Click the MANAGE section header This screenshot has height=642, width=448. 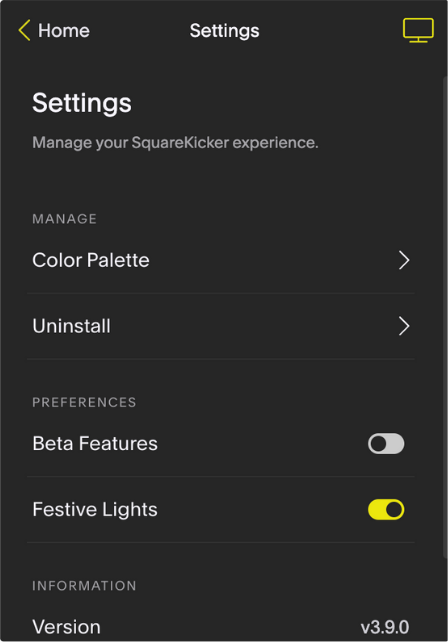tap(65, 219)
